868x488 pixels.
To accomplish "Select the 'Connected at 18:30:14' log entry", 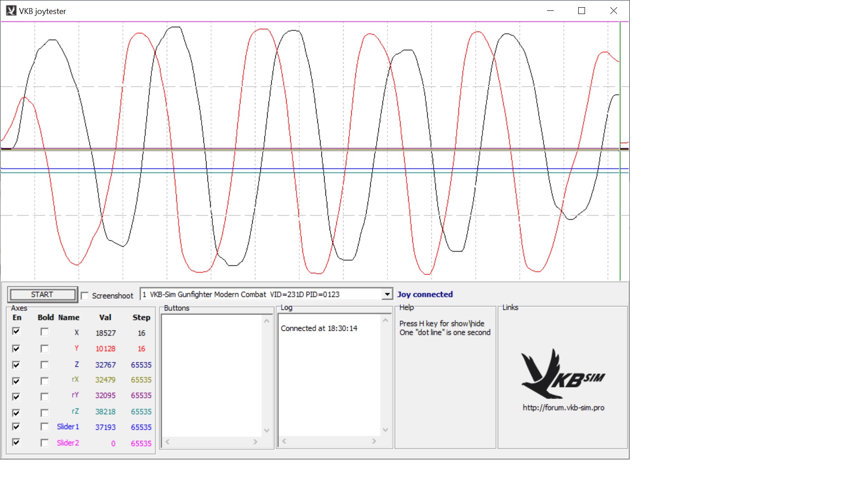I will pos(319,328).
